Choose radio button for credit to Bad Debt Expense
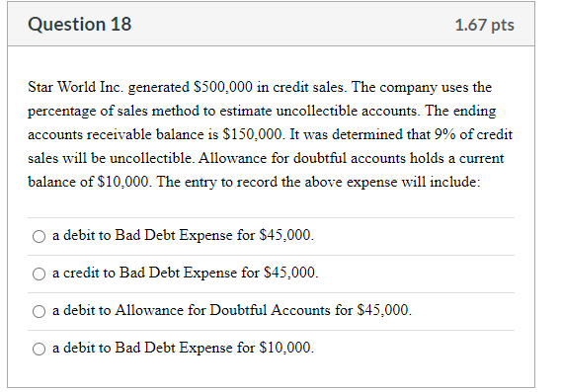This screenshot has height=392, width=561. (39, 274)
